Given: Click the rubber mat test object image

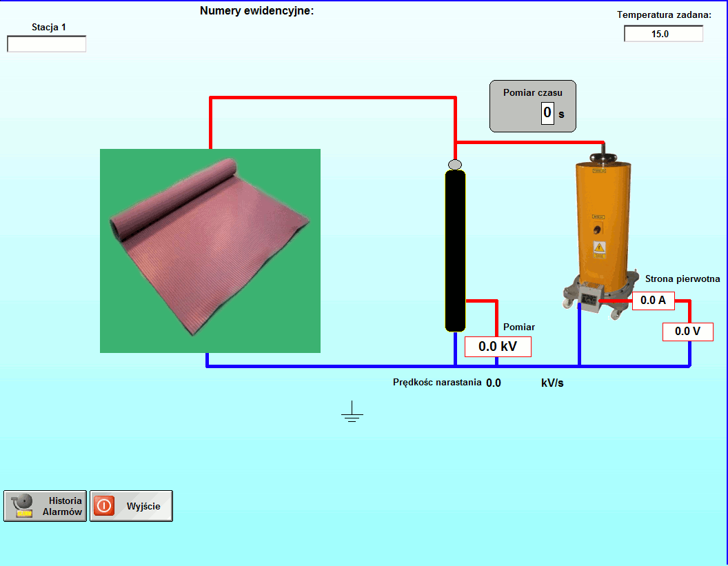Looking at the screenshot, I should [x=210, y=251].
